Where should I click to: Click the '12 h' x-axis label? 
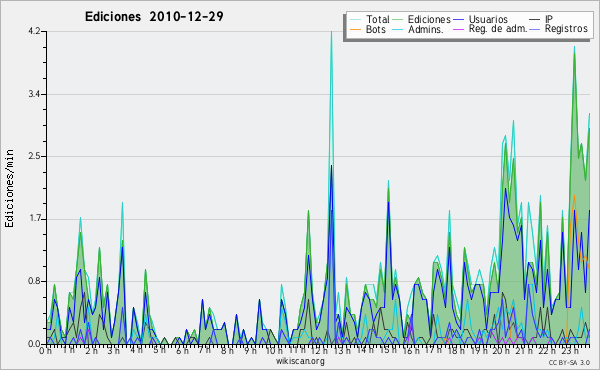(318, 351)
